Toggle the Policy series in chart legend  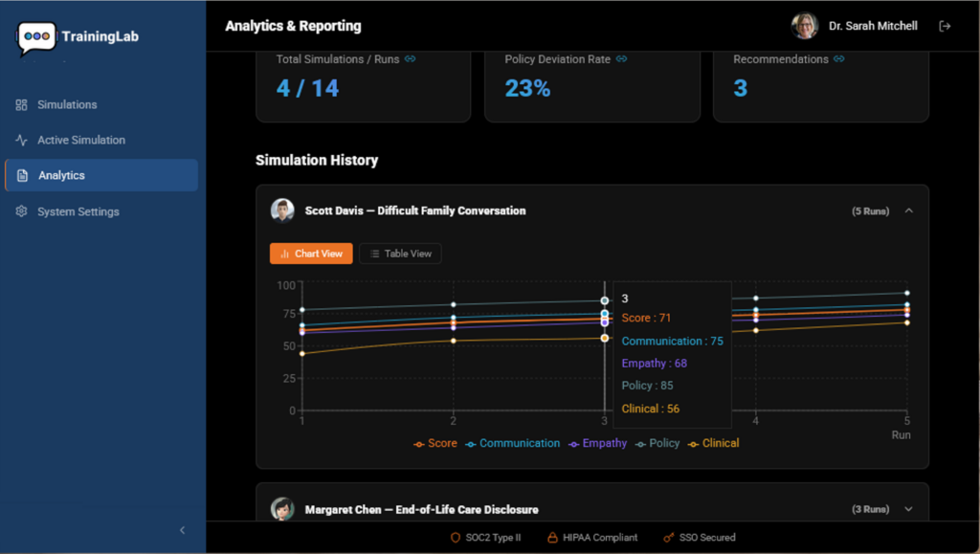tap(657, 443)
